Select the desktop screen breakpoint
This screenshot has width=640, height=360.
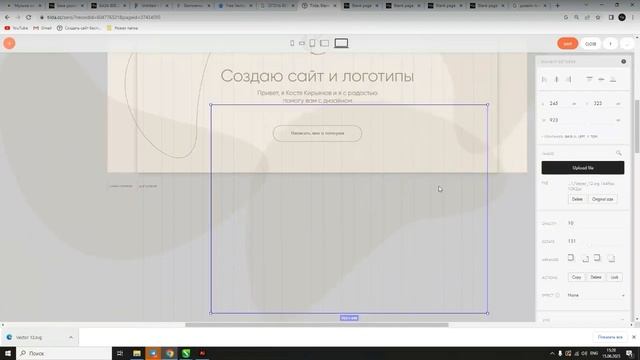pos(341,43)
